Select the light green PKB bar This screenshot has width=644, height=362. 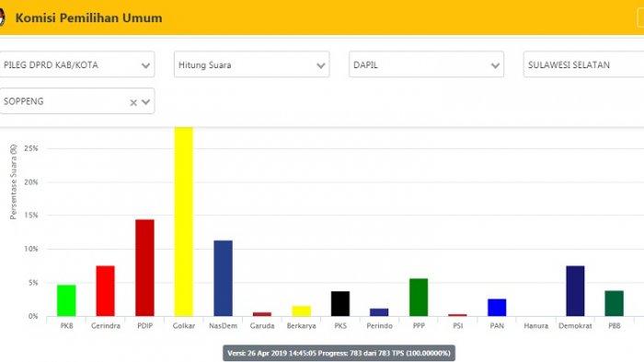tap(66, 300)
